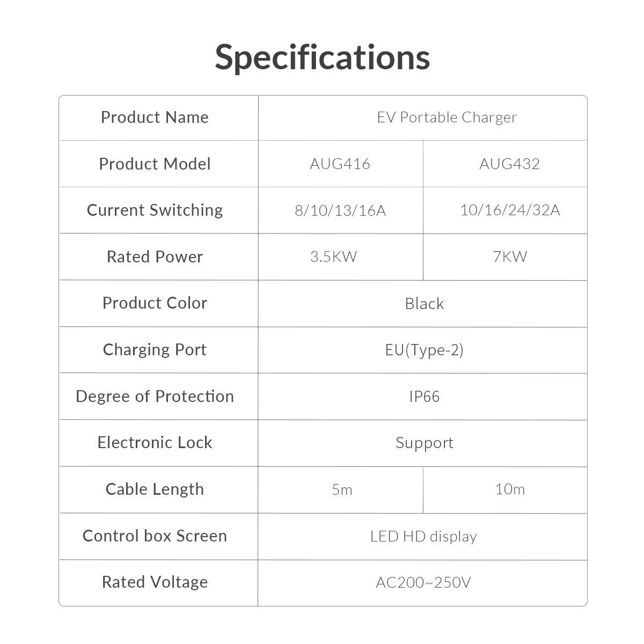Click the IP66 protection value

pyautogui.click(x=424, y=397)
